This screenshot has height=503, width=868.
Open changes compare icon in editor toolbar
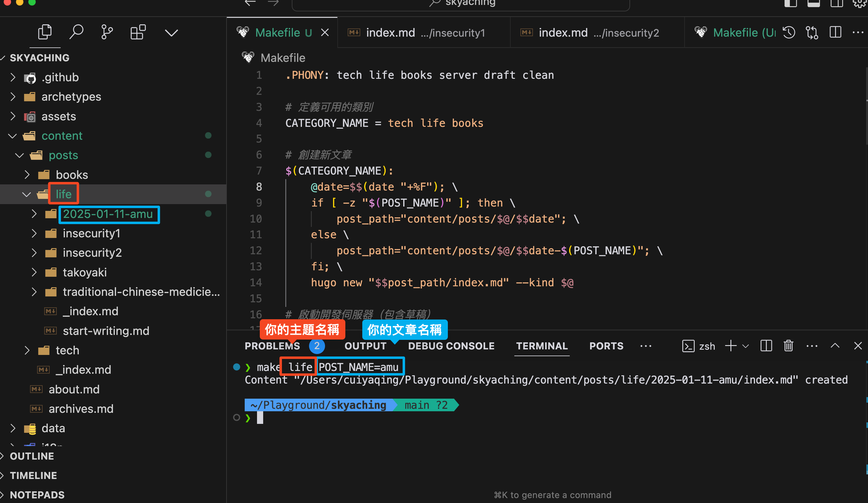coord(812,33)
